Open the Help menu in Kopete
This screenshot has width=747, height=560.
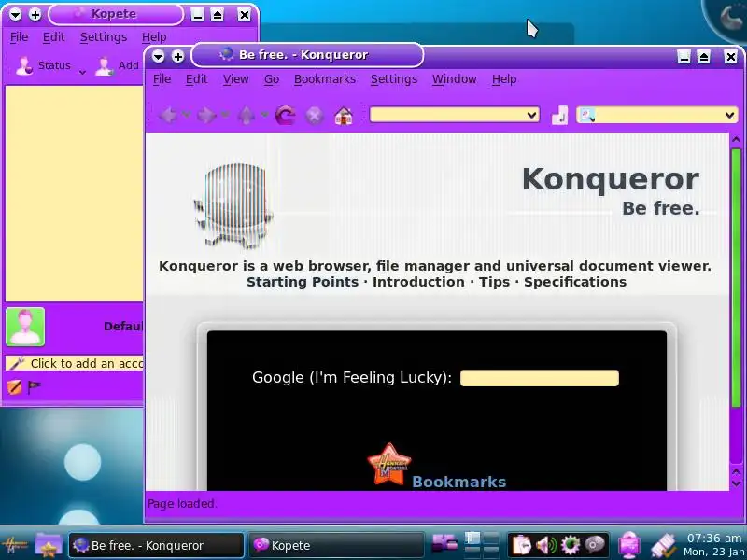click(154, 37)
